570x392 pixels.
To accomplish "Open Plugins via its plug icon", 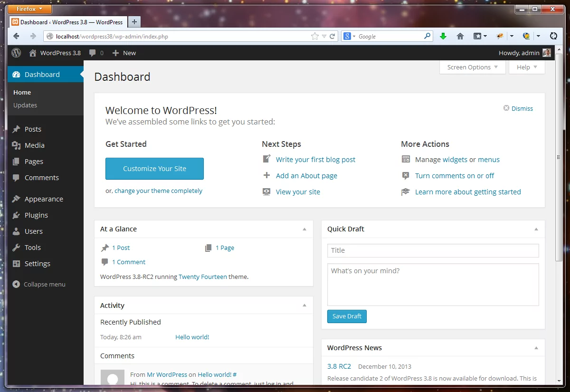I will (x=17, y=215).
